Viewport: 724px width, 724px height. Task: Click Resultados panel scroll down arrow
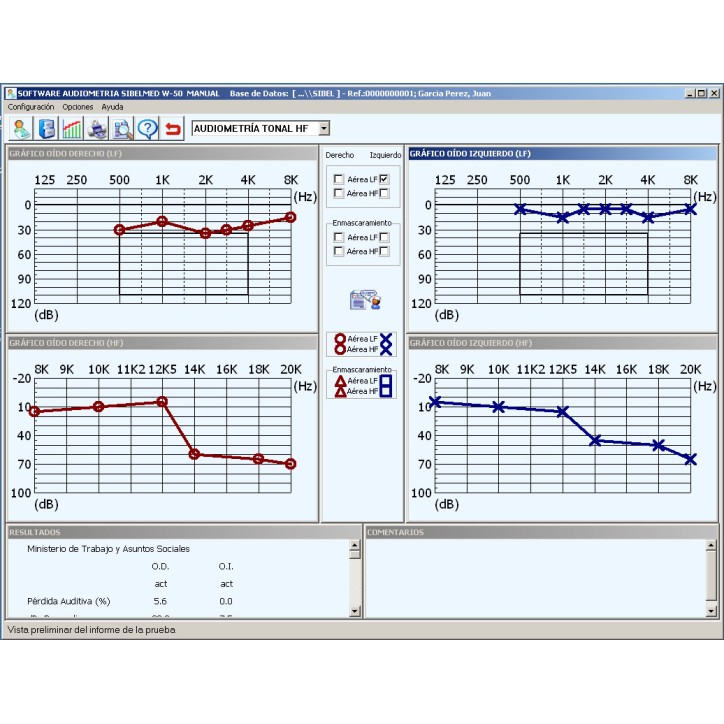click(355, 611)
